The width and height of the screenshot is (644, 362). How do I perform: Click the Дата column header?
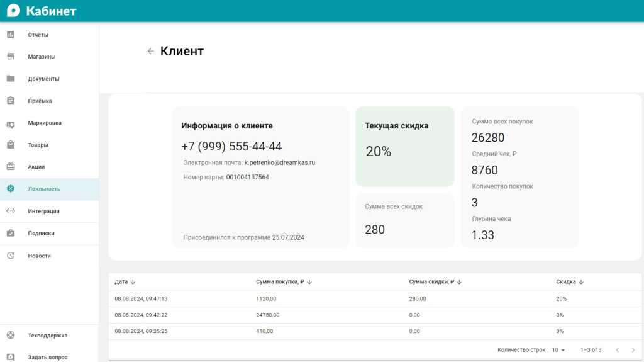121,282
